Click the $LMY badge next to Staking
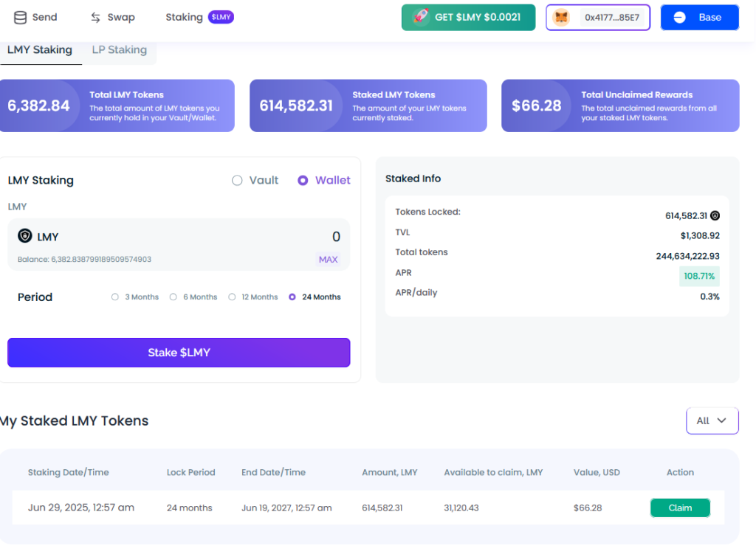Viewport: 756px width, 554px height. pos(221,17)
